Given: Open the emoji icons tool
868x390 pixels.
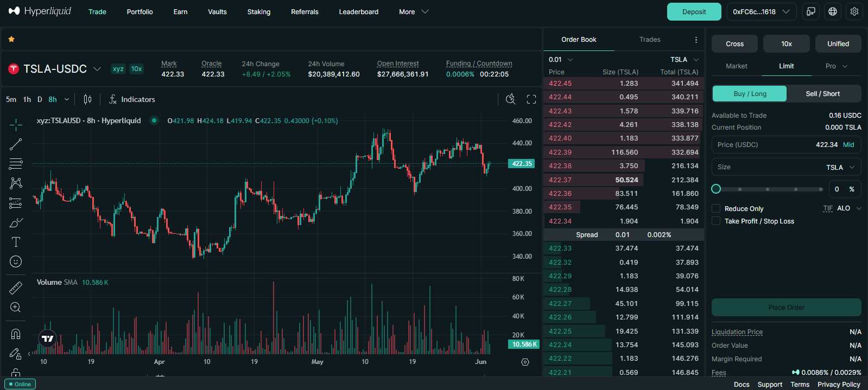Looking at the screenshot, I should click(x=16, y=261).
